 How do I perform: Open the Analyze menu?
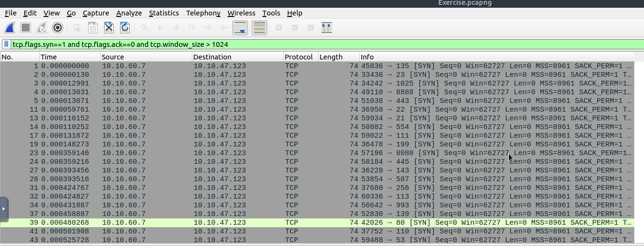click(129, 13)
